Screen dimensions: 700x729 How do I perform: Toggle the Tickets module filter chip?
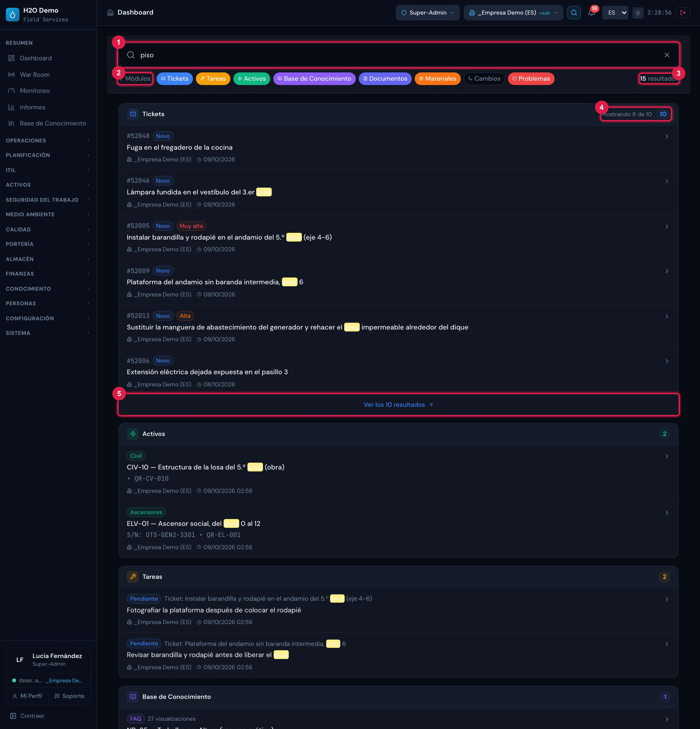point(175,78)
